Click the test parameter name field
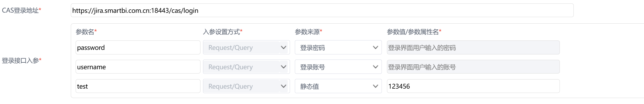This screenshot has width=644, height=104. (x=138, y=86)
